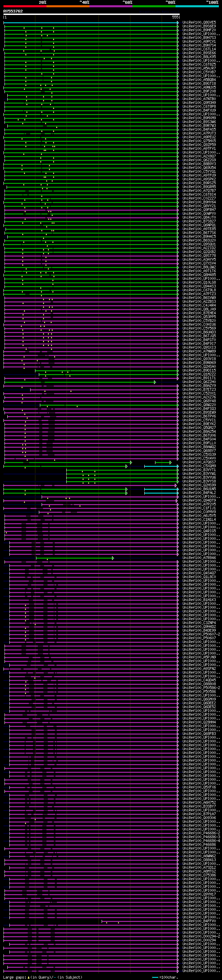Open hit UniRef100_B8LK95
Image resolution: width=222 pixels, height=980 pixels.
199,57
